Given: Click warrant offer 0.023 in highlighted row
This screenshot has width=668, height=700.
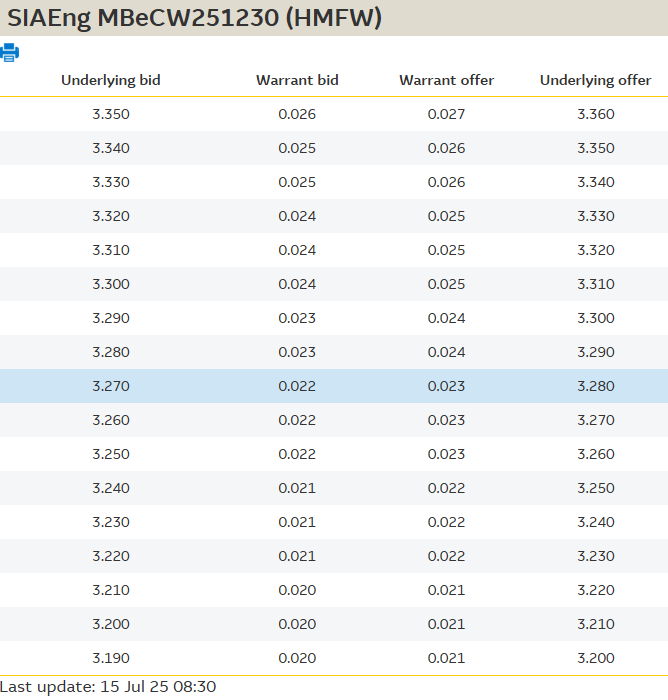Looking at the screenshot, I should coord(447,386).
